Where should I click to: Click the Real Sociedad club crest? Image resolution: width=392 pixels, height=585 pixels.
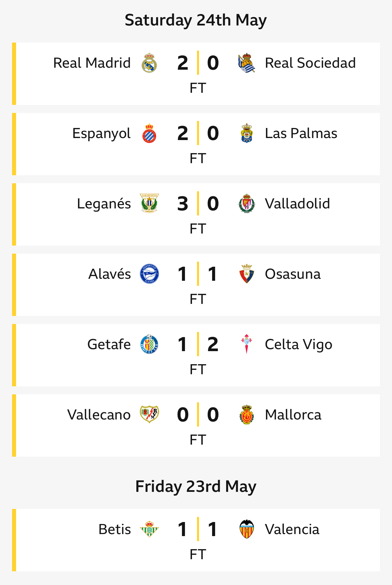247,63
